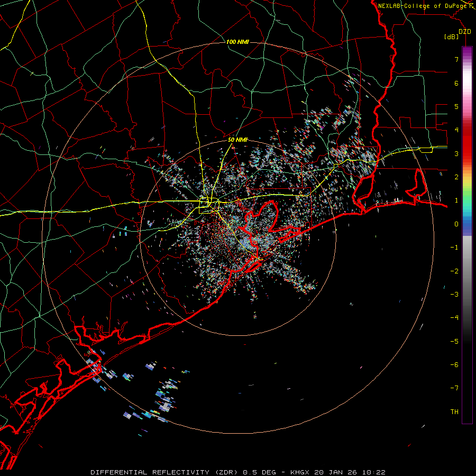The width and height of the screenshot is (476, 476).
Task: Click legend tick label "0"
Action: click(x=456, y=224)
